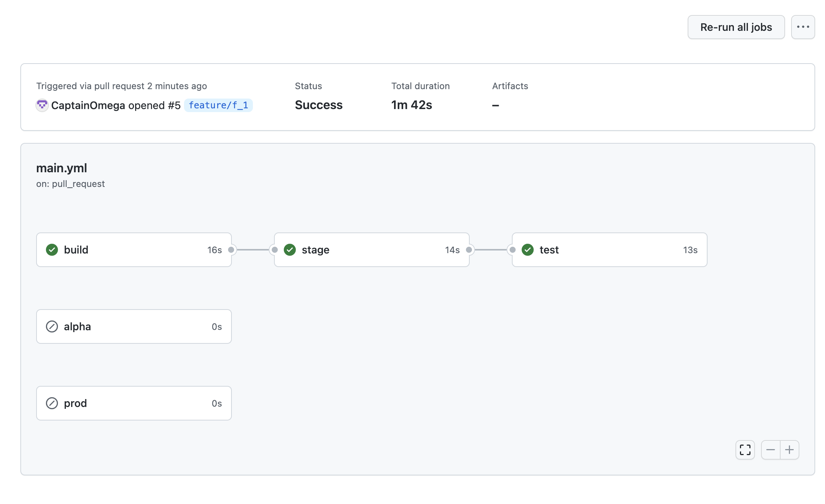Click the fullscreen workflow graph icon
Viewport: 825px width, 504px height.
click(x=745, y=450)
